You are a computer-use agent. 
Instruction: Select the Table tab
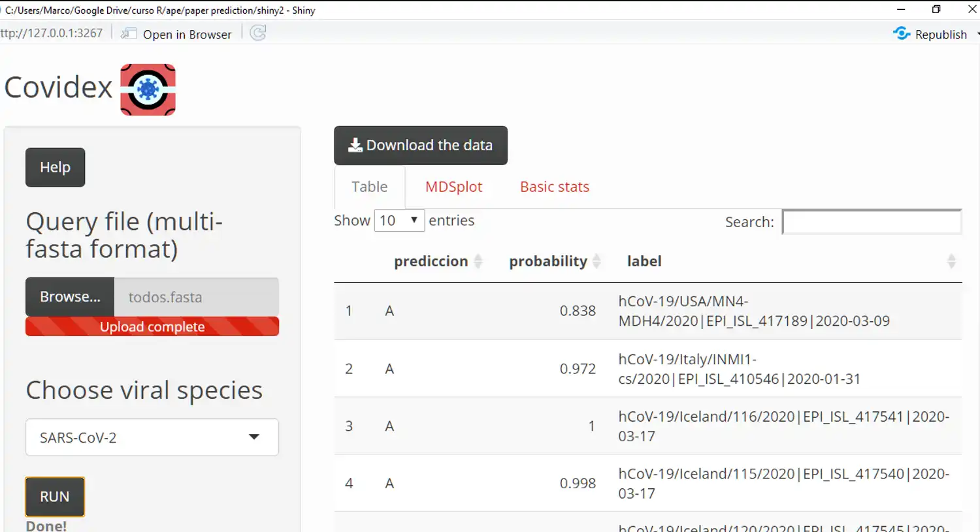coord(369,187)
